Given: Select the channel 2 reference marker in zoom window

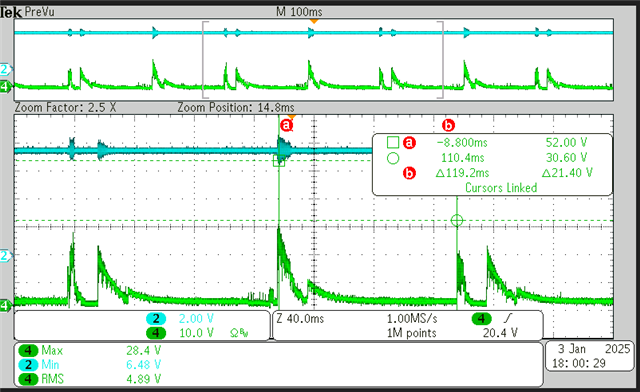Looking at the screenshot, I should (5, 256).
